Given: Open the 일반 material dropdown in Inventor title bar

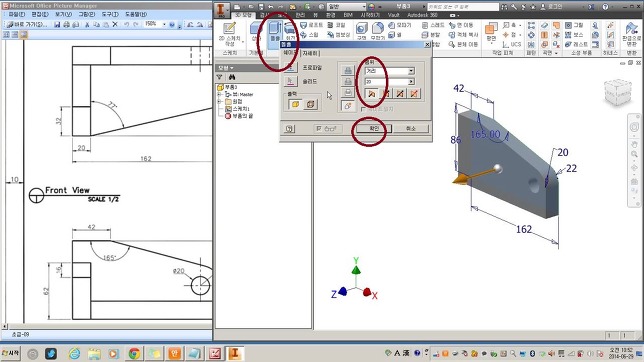Looking at the screenshot, I should pyautogui.click(x=364, y=7).
